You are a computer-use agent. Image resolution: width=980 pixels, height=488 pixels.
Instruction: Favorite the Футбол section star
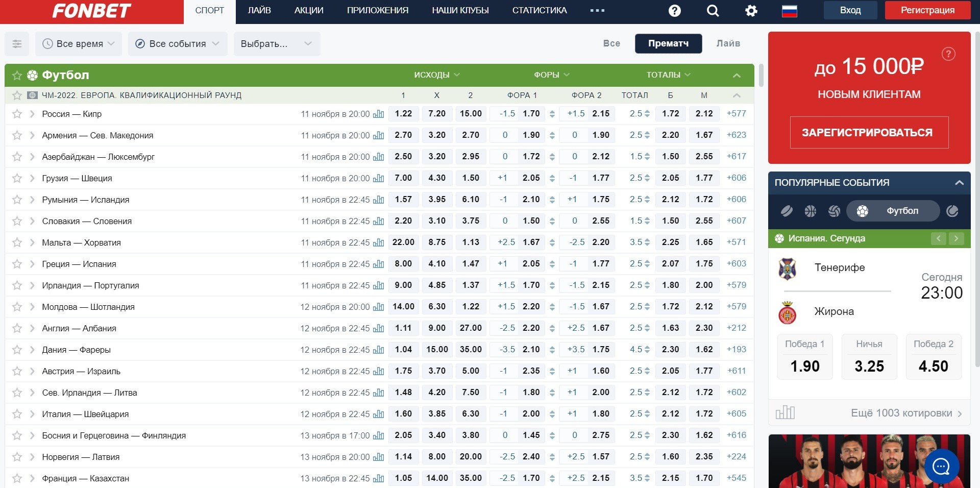17,76
